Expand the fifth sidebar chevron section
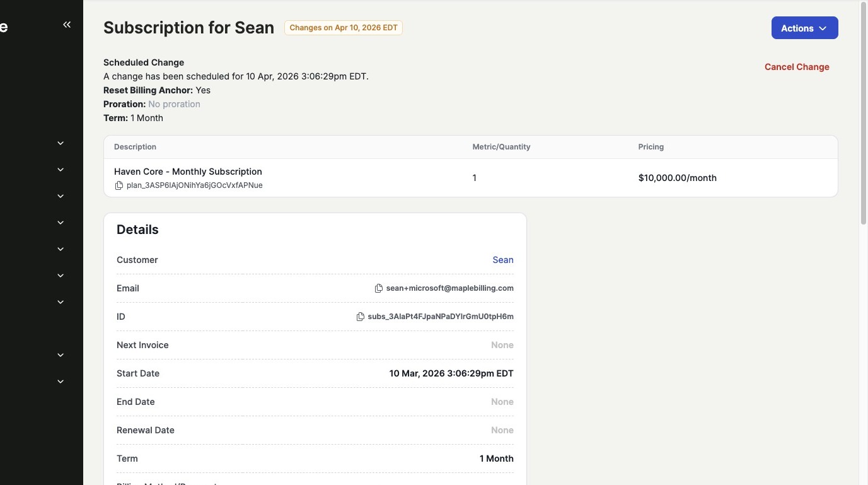 click(x=61, y=249)
